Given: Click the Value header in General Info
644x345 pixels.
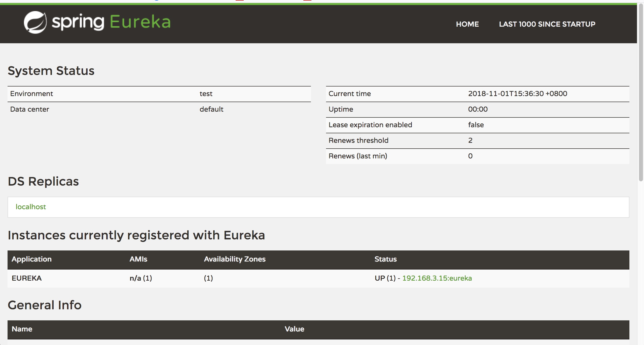Looking at the screenshot, I should [x=294, y=329].
